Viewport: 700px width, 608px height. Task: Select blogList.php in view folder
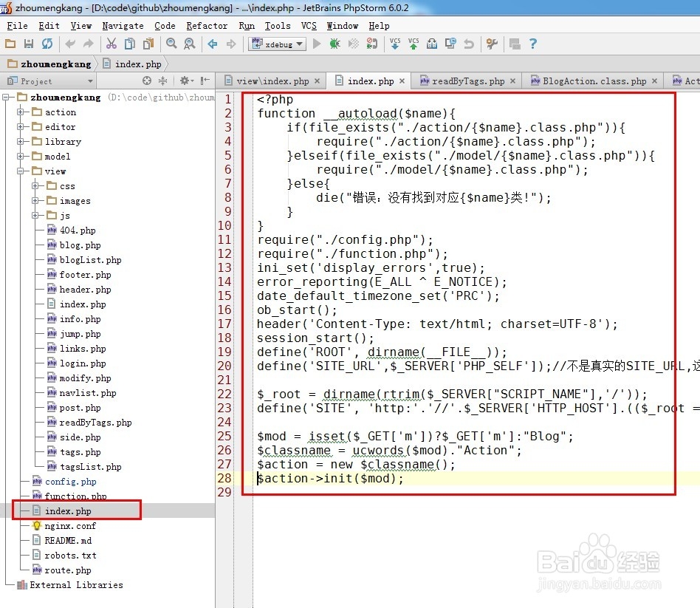[x=91, y=260]
